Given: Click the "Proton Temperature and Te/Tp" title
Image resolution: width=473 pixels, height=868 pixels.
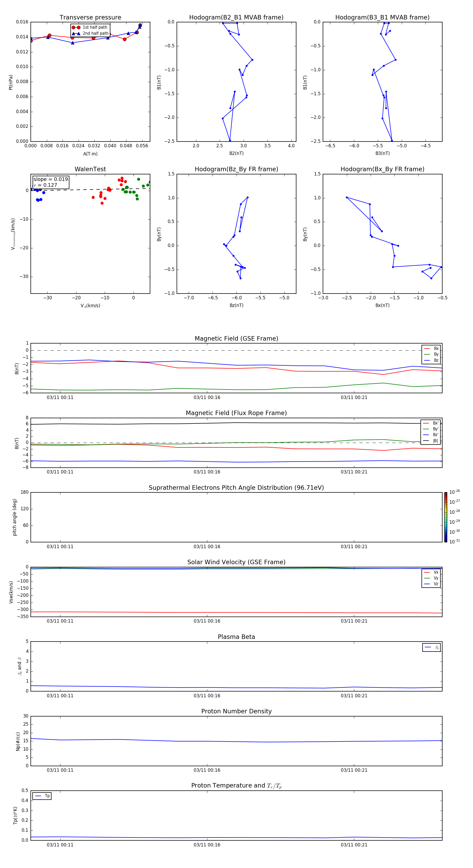Looking at the screenshot, I should point(236,786).
